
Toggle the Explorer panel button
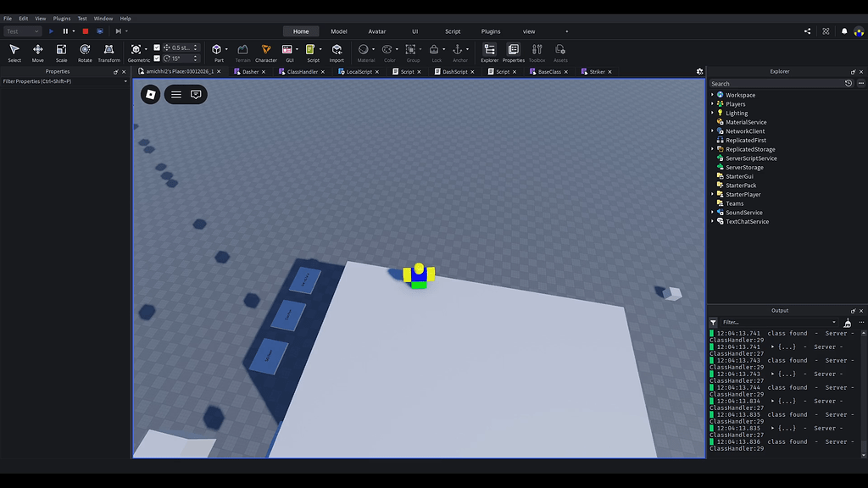(489, 53)
